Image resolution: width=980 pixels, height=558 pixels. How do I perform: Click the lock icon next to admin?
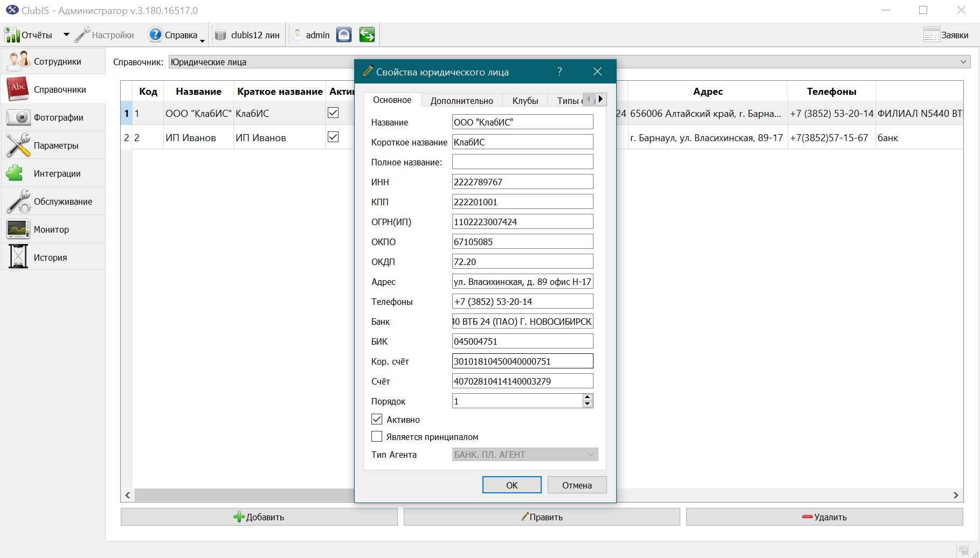(344, 35)
